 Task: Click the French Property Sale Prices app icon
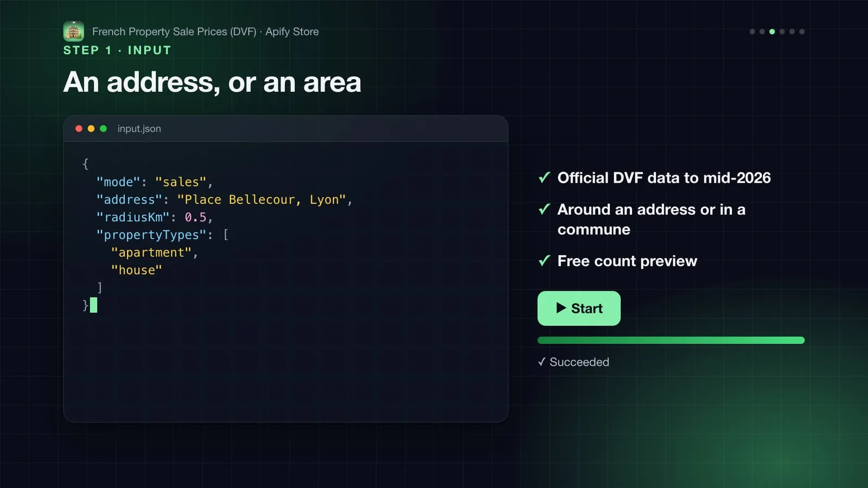pos(74,31)
